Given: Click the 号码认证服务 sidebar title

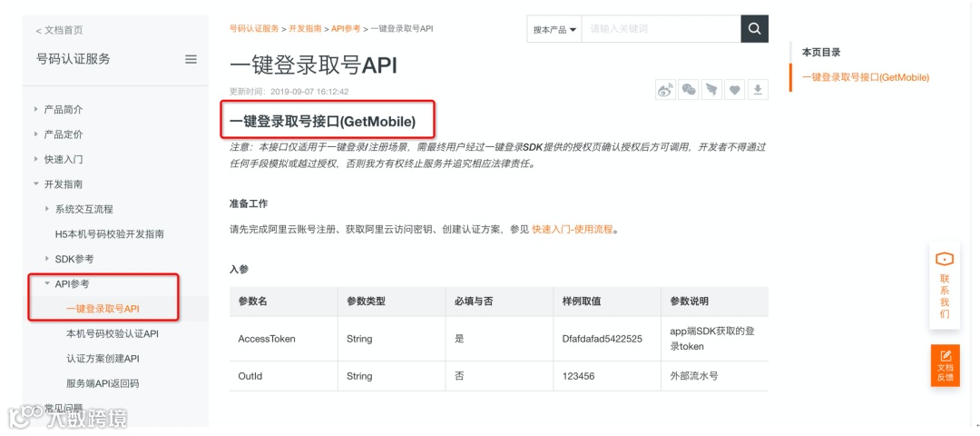Looking at the screenshot, I should (x=73, y=59).
